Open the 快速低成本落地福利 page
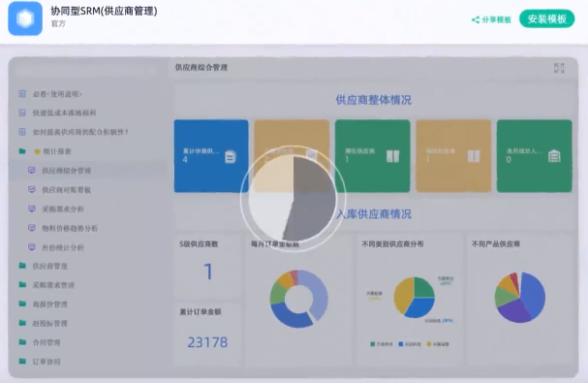The height and width of the screenshot is (383, 588). pos(64,112)
